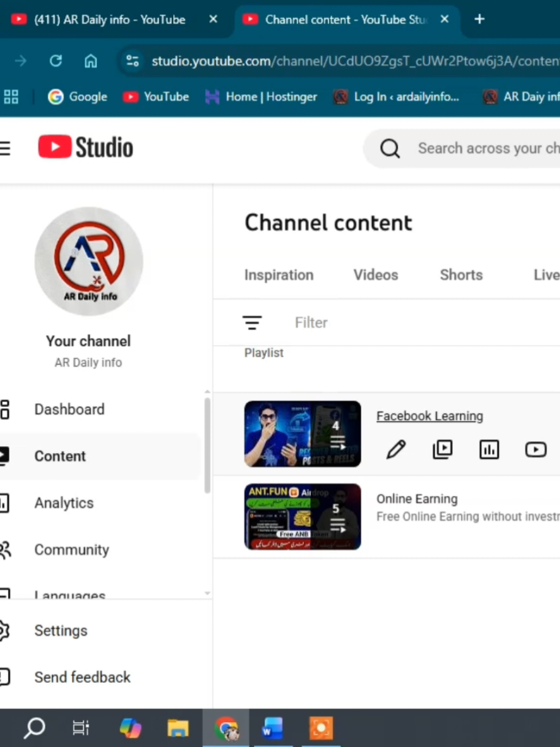Viewport: 560px width, 747px height.
Task: Click the Send feedback icon
Action: coord(4,677)
